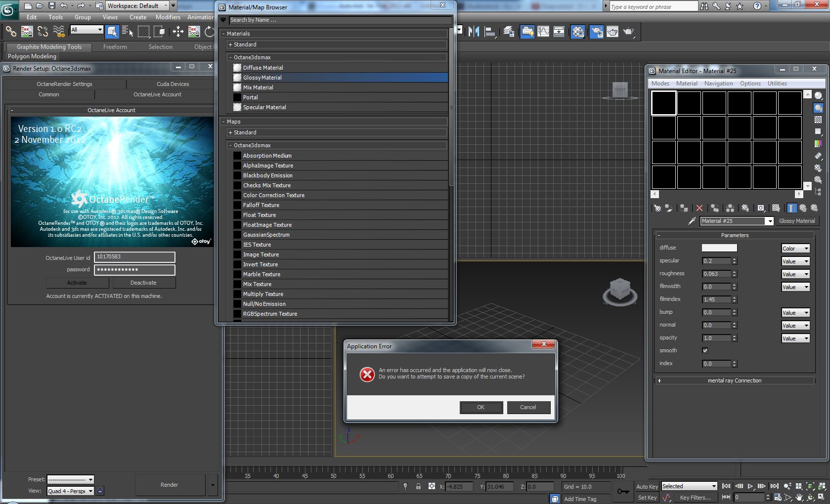The width and height of the screenshot is (830, 504).
Task: Click the Save File icon in the title bar
Action: tap(51, 6)
